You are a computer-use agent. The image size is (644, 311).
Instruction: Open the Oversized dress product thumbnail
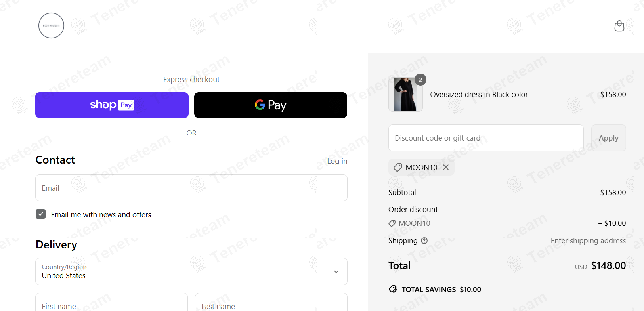pos(405,94)
